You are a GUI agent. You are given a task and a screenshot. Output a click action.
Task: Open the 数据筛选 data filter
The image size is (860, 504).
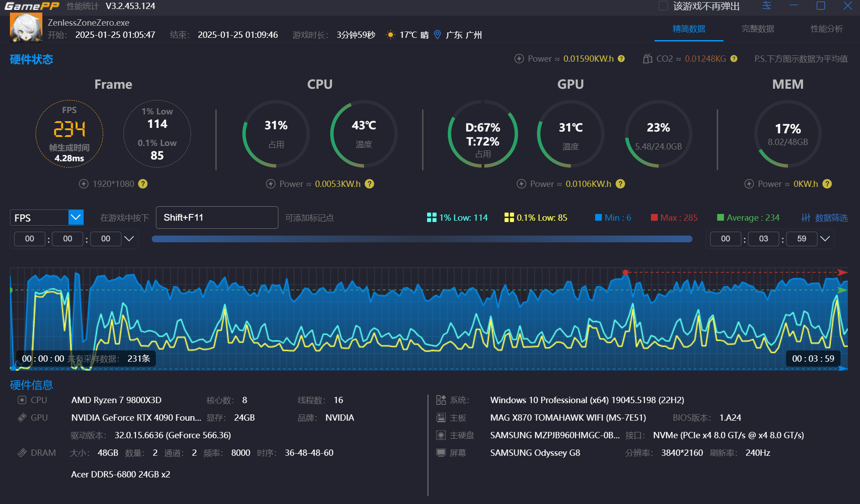click(x=824, y=218)
